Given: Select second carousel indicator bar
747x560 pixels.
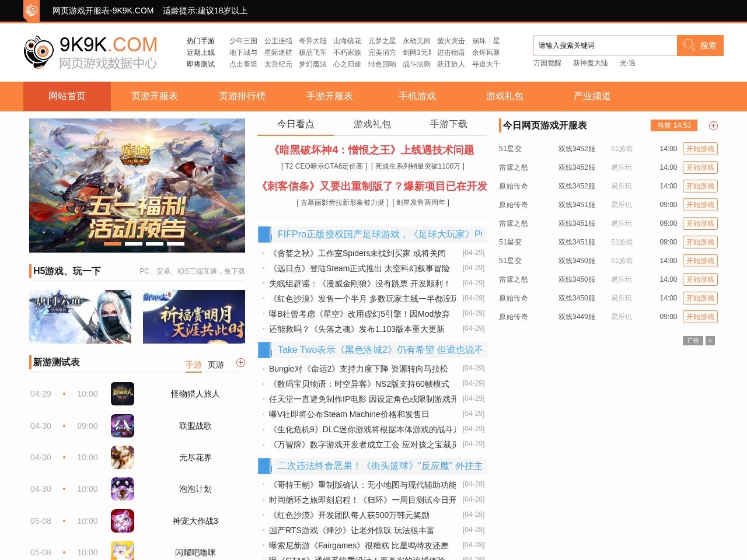Looking at the screenshot, I should [134, 244].
